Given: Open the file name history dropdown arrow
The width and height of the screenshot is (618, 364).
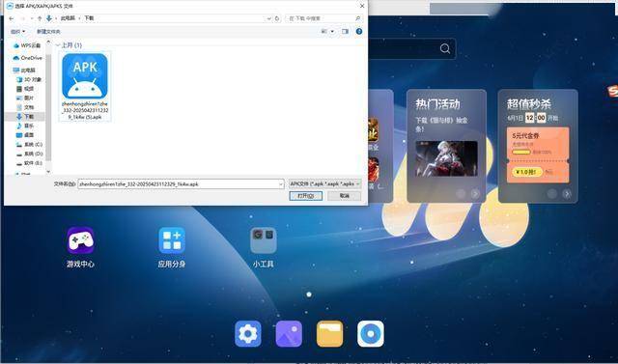Looking at the screenshot, I should coord(281,184).
